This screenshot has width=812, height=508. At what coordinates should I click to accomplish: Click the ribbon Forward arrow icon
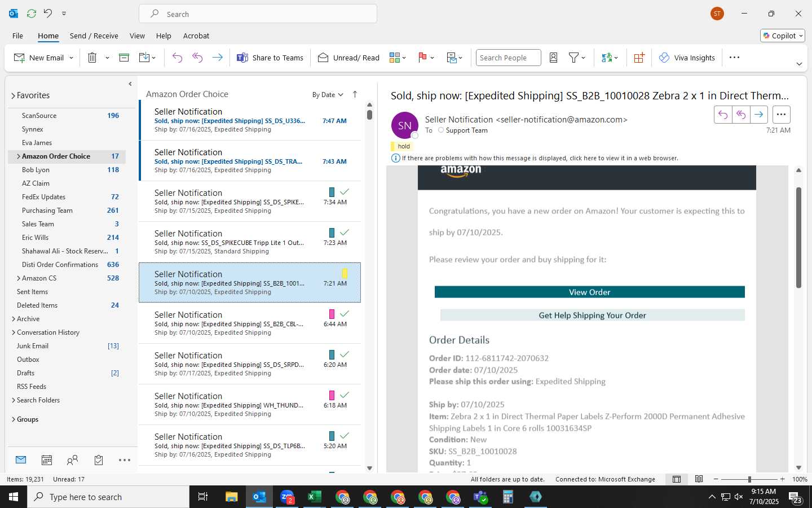[217, 58]
